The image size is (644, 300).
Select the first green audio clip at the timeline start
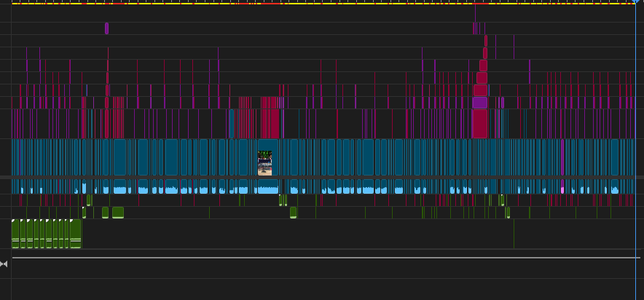point(15,234)
